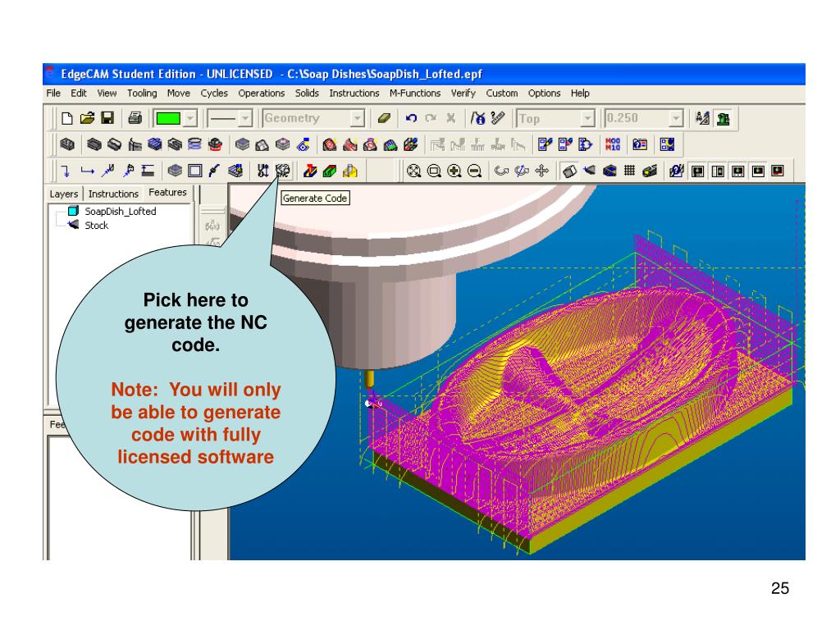Print using the printer icon
Screen dimensions: 840x630
135,118
